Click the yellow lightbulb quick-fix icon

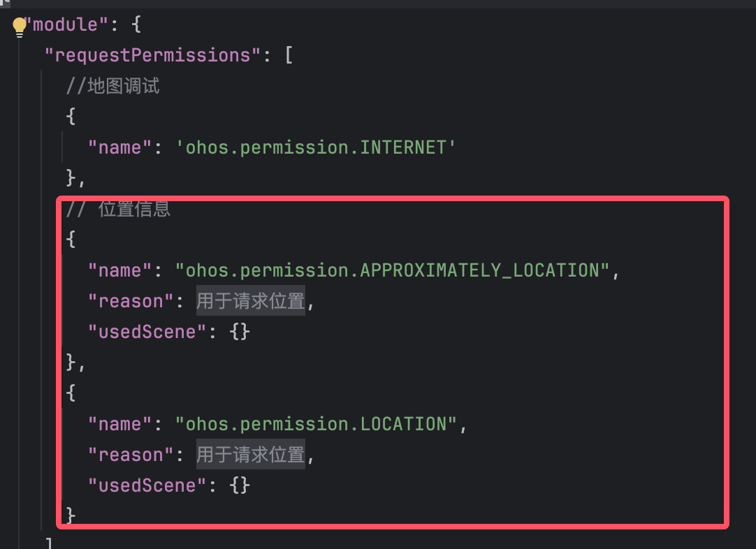[x=20, y=27]
